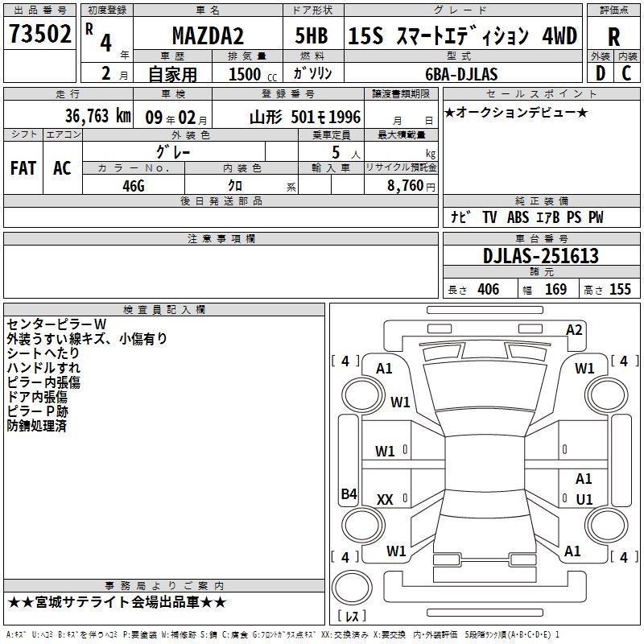Click color number 46G
Viewport: 644px width, 644px height.
(x=134, y=186)
